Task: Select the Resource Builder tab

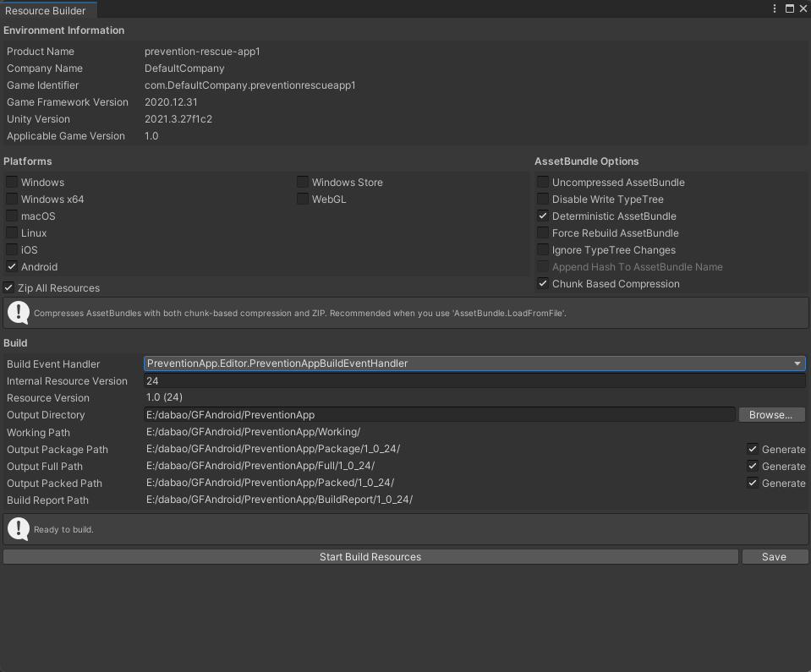Action: point(47,10)
